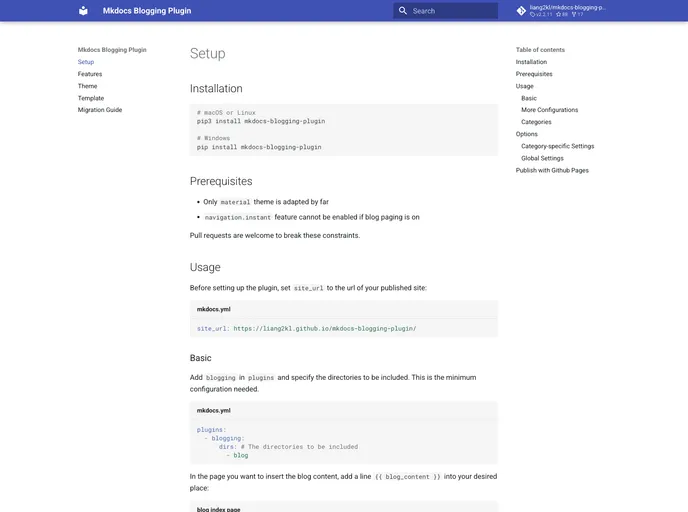Viewport: 688px width, 512px height.
Task: Click the navigation.instant inline code
Action: [238, 217]
